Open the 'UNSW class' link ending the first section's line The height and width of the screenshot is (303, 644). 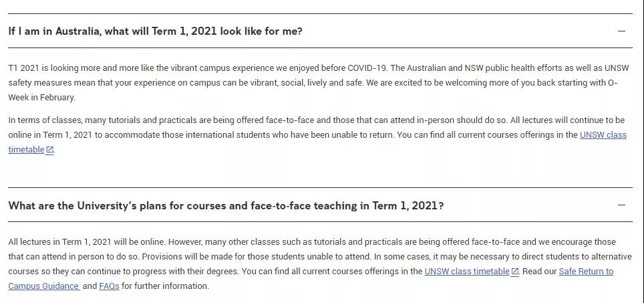tap(603, 135)
